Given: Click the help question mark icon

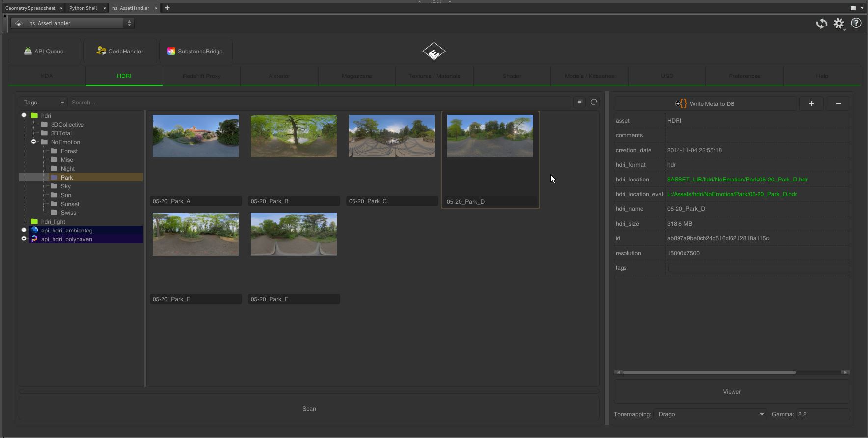Looking at the screenshot, I should (x=856, y=23).
